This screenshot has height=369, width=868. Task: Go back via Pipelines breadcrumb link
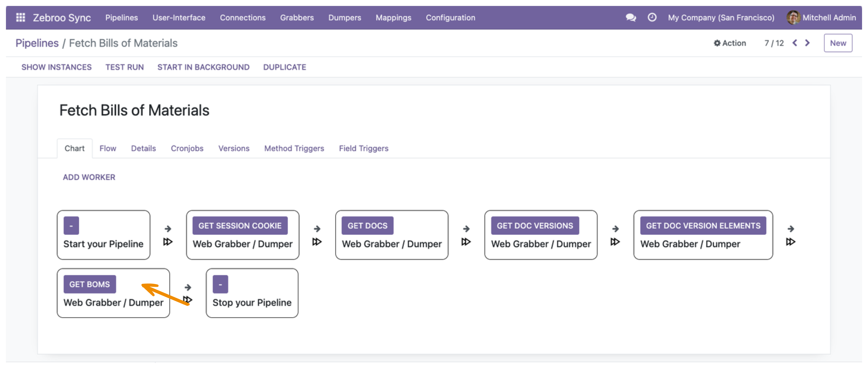pos(37,43)
